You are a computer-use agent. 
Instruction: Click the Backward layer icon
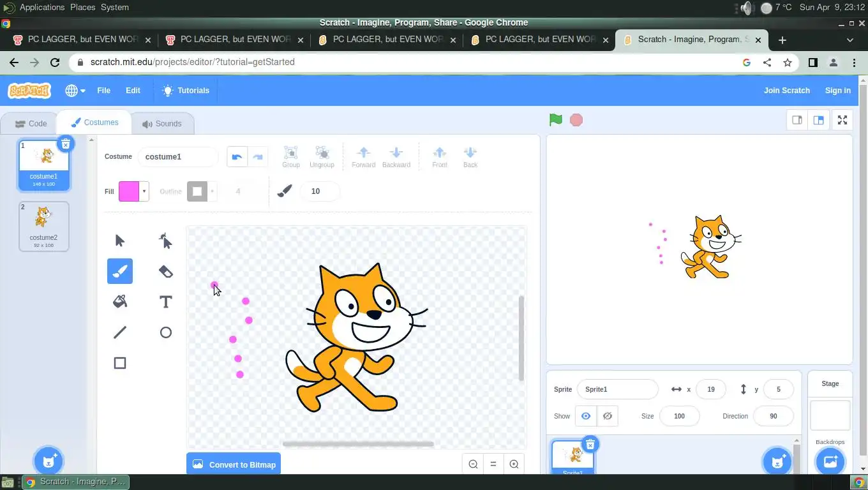396,152
